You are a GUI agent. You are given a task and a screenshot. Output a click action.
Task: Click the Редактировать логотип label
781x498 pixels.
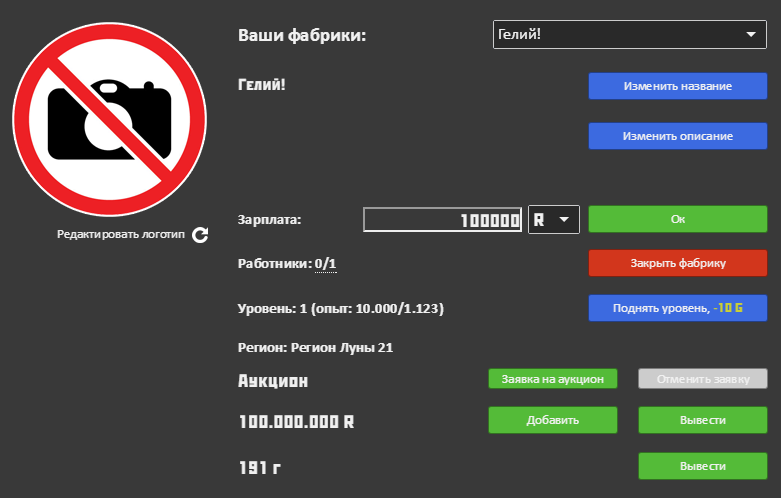click(121, 235)
